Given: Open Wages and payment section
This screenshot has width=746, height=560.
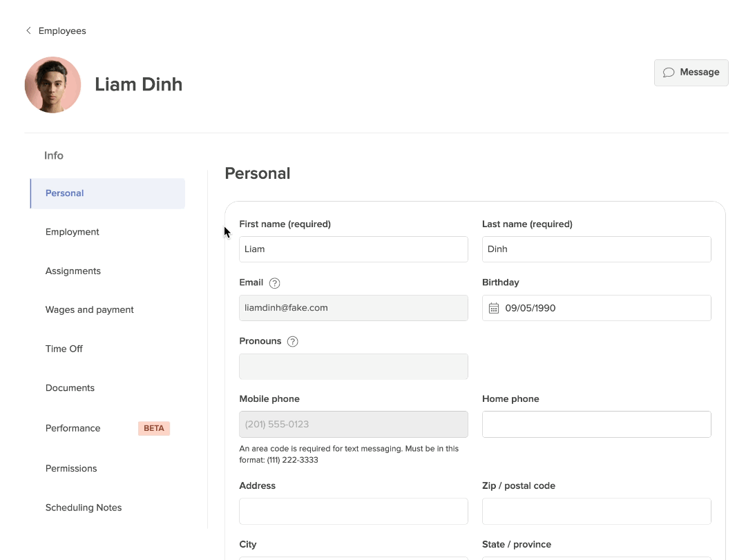Looking at the screenshot, I should 90,310.
